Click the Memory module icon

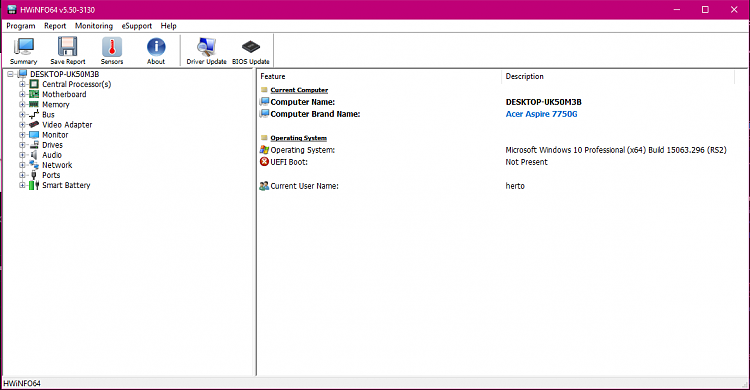(x=34, y=104)
